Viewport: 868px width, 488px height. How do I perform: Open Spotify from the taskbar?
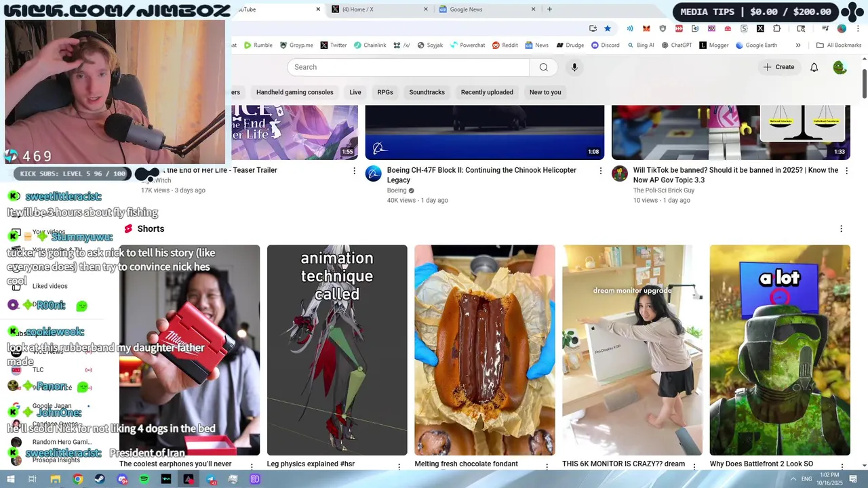(x=144, y=479)
